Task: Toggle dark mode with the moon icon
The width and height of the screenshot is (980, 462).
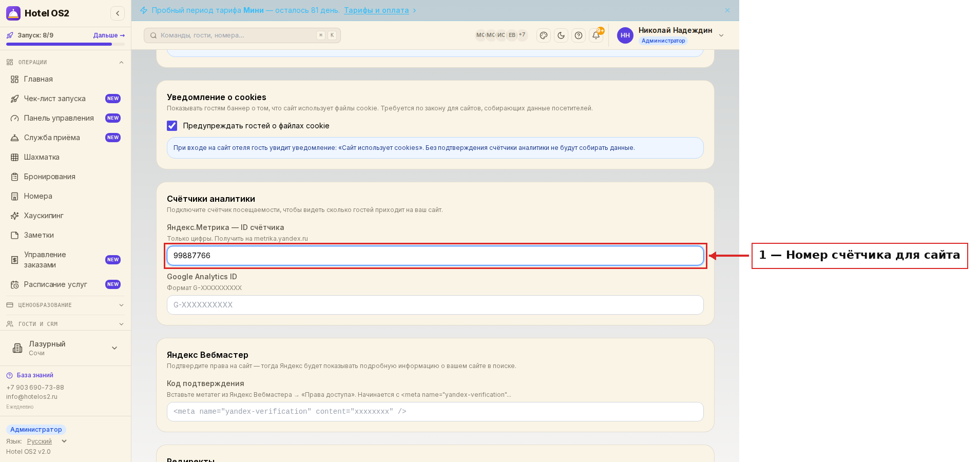Action: pos(561,35)
